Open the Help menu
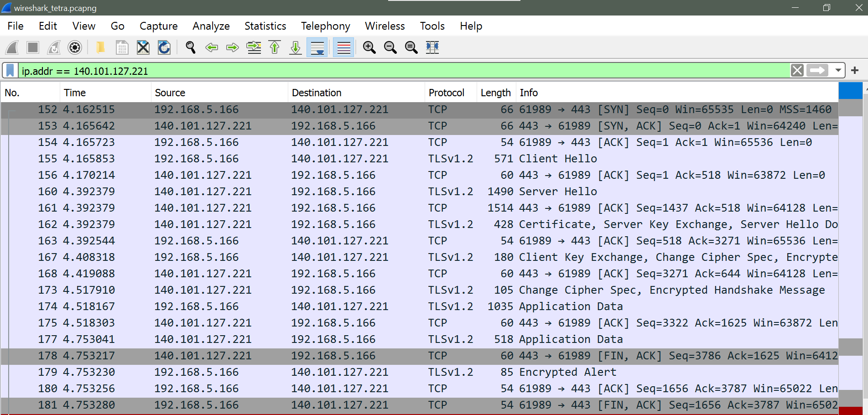868x415 pixels. coord(471,26)
